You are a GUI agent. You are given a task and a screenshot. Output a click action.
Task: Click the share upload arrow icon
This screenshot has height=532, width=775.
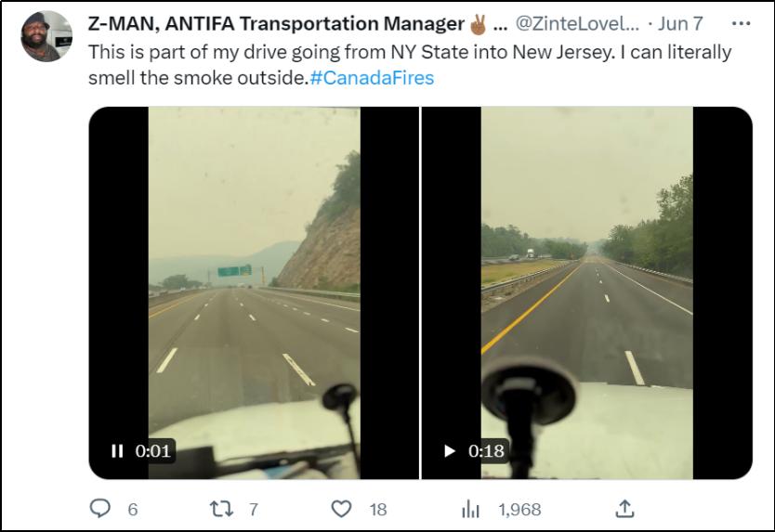[625, 508]
